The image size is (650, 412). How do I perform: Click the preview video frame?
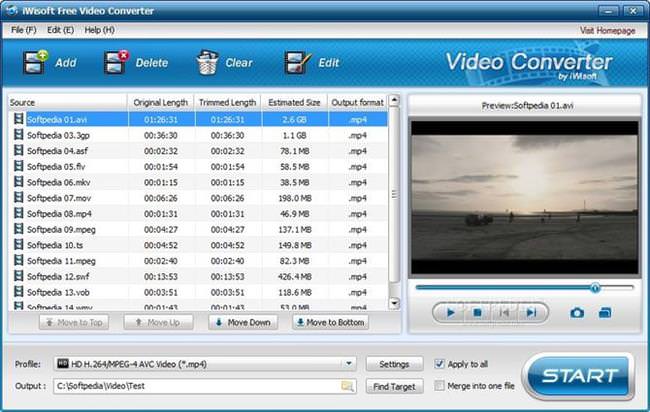[524, 198]
